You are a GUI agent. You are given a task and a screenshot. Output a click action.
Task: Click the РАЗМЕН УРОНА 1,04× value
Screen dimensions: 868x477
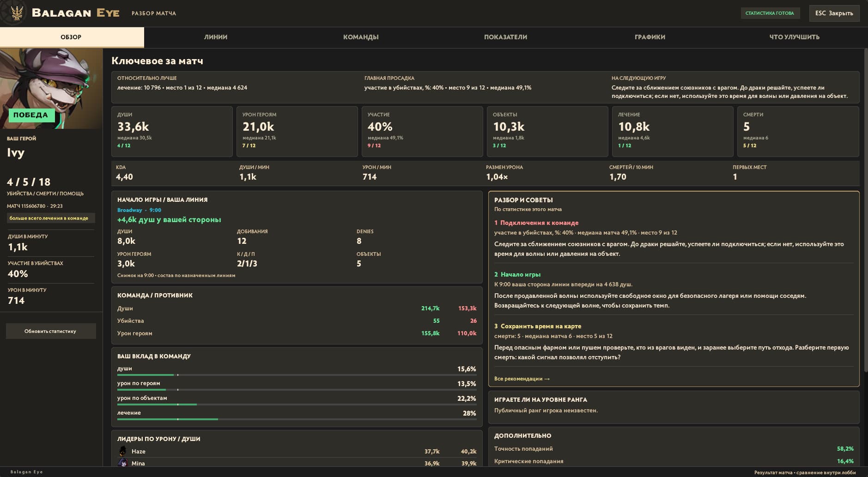pos(497,177)
